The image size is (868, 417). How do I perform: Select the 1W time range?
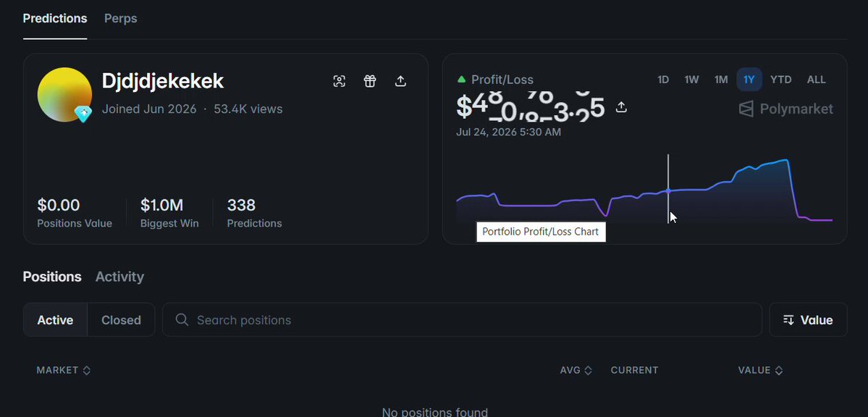point(691,80)
